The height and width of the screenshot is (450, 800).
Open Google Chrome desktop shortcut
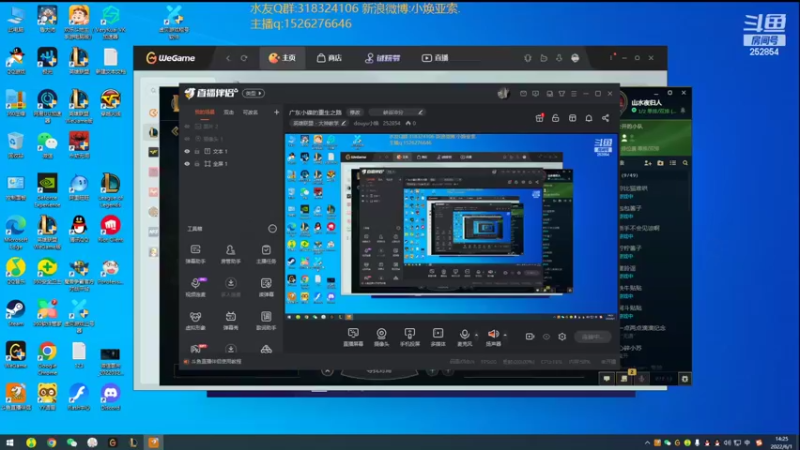pos(47,359)
